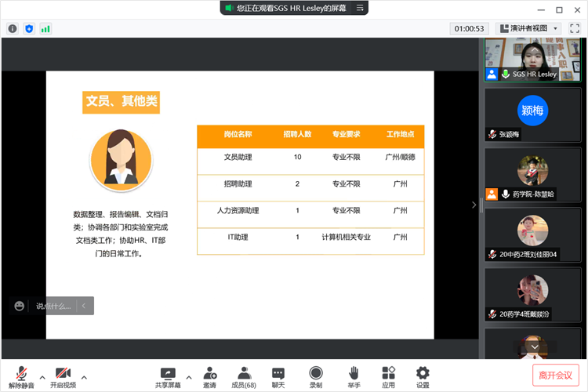Minimize the meeting window

tap(541, 10)
